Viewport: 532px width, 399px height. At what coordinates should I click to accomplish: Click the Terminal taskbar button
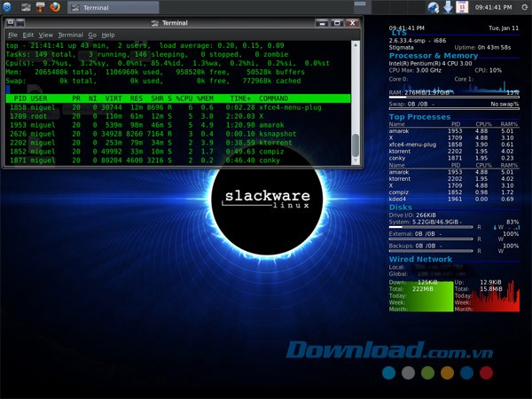tap(113, 7)
